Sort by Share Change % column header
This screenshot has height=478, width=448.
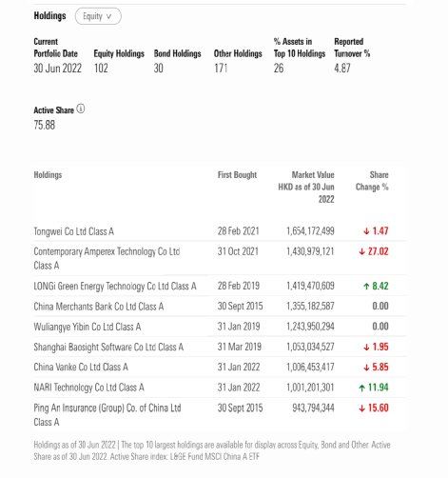(x=372, y=181)
